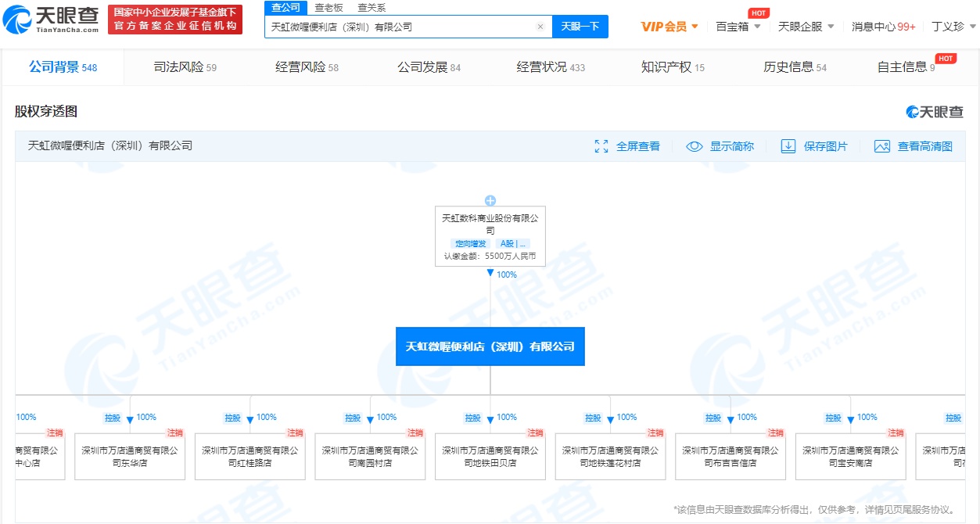
Task: Click the download icon for 保存图片
Action: point(788,146)
